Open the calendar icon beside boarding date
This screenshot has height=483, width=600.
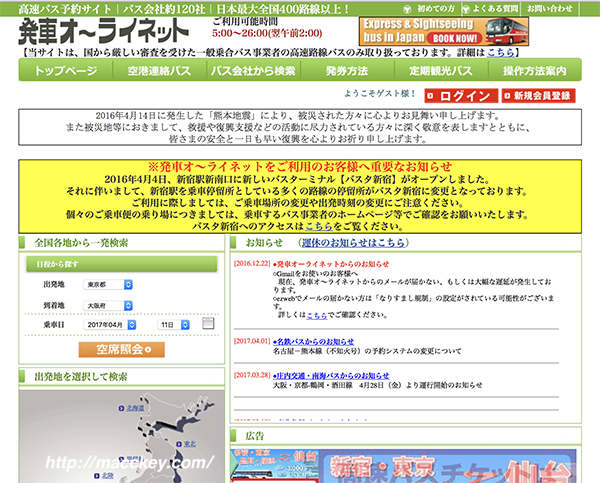(x=208, y=323)
